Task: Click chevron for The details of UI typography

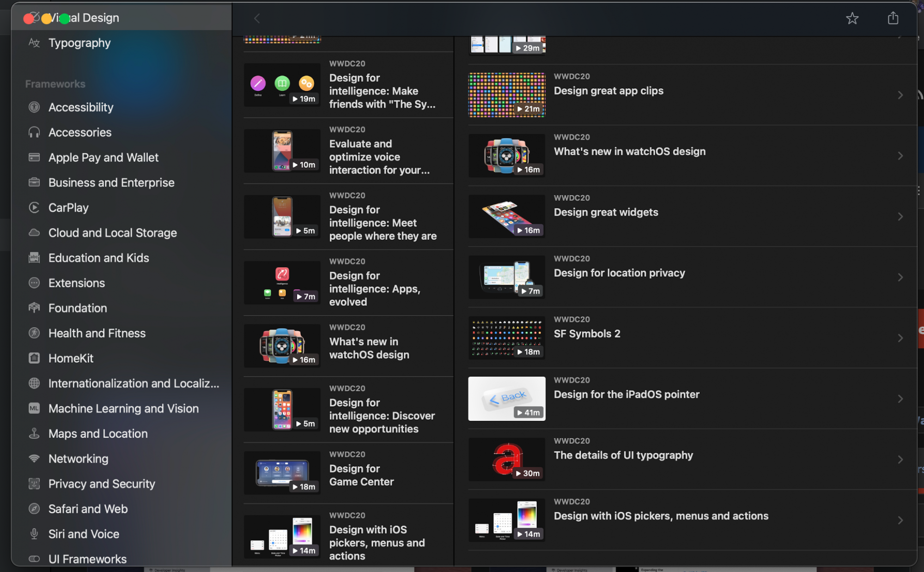Action: tap(900, 460)
